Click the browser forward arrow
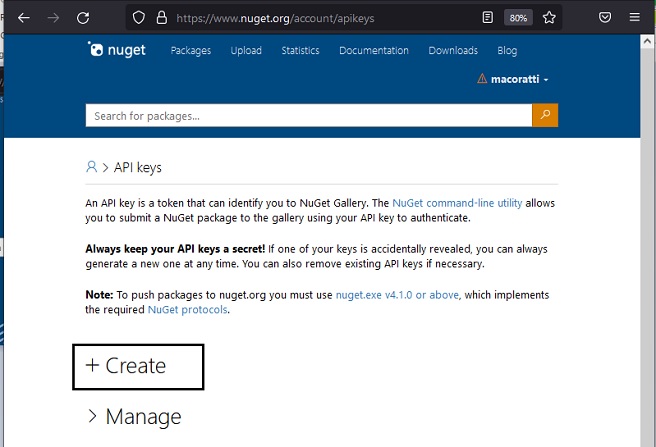The image size is (656, 447). coord(53,18)
